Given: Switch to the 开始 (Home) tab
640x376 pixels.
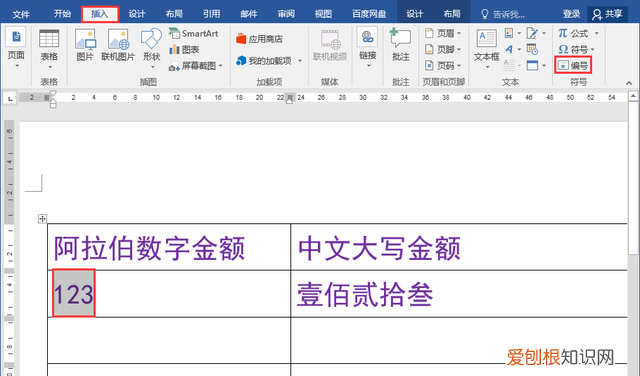Looking at the screenshot, I should tap(62, 14).
